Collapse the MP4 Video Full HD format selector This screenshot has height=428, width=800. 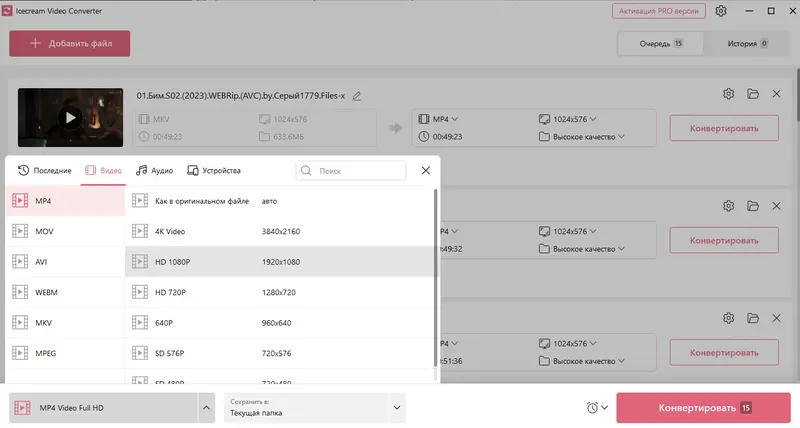pyautogui.click(x=207, y=408)
